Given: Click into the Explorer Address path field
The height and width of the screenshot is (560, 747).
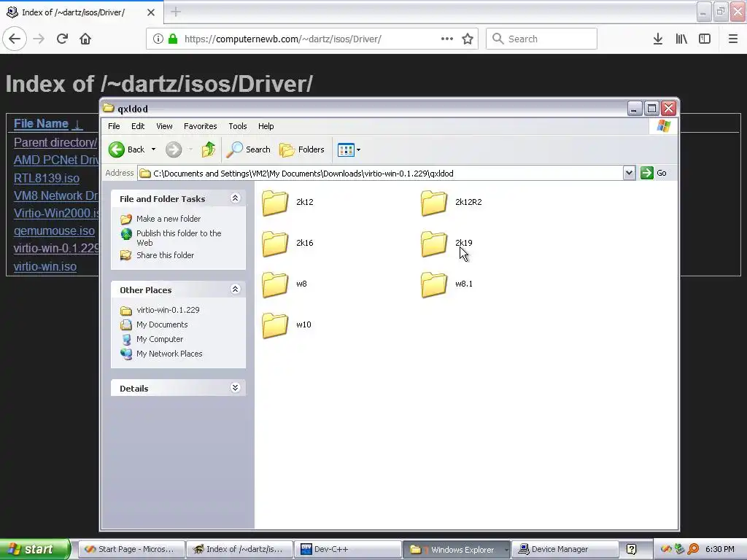Looking at the screenshot, I should (x=380, y=174).
